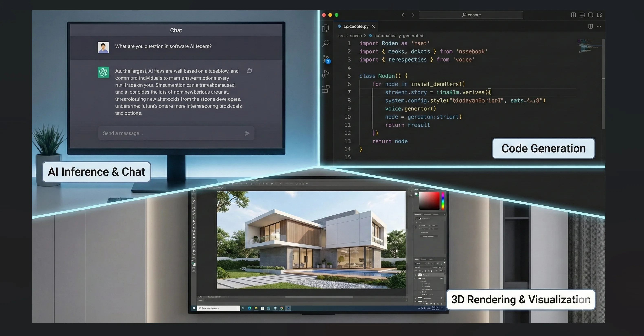Screen dimensions: 644x336
Task: Toggle the primary side bar in VS Code
Action: (574, 15)
